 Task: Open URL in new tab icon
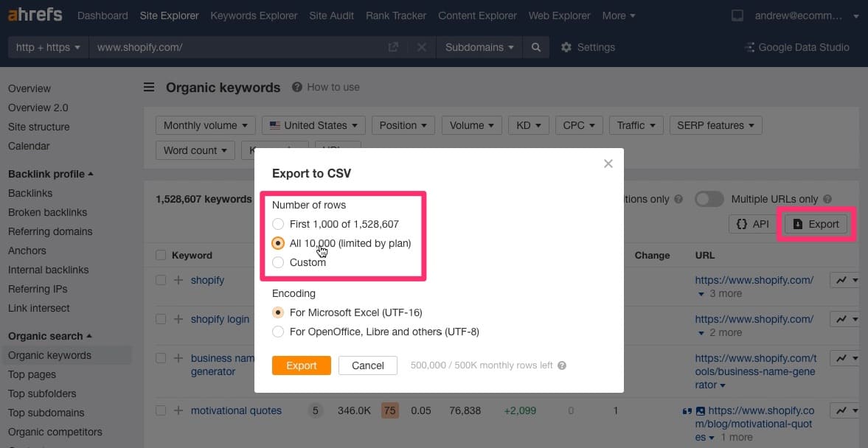(393, 48)
